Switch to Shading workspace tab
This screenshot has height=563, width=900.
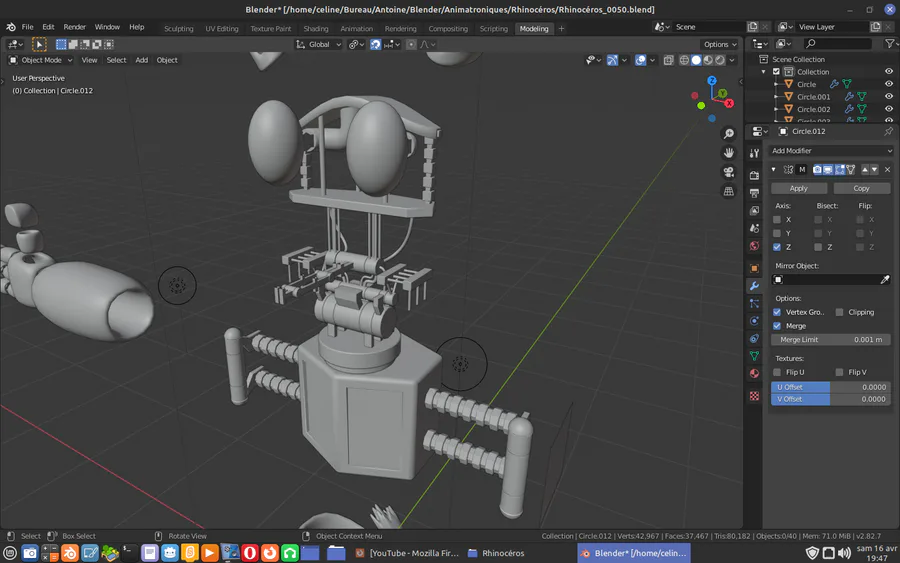pos(316,28)
